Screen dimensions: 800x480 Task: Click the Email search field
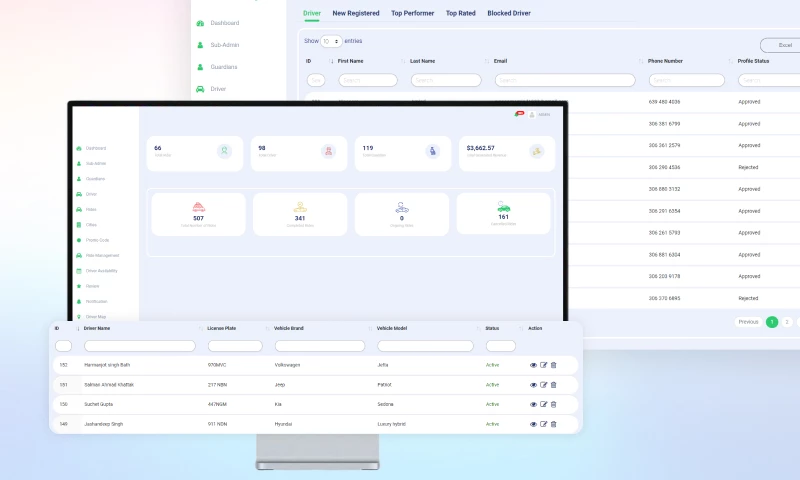pyautogui.click(x=565, y=80)
